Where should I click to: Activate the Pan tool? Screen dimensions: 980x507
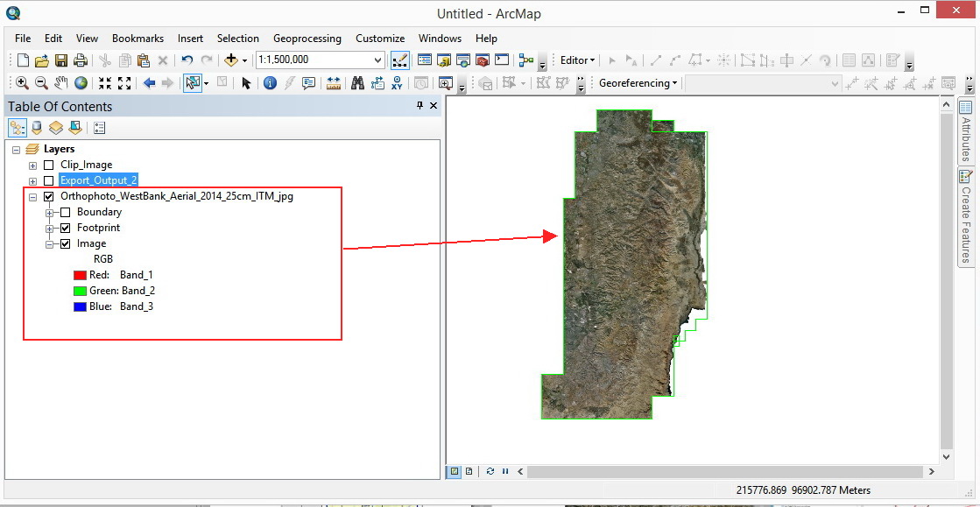click(60, 82)
